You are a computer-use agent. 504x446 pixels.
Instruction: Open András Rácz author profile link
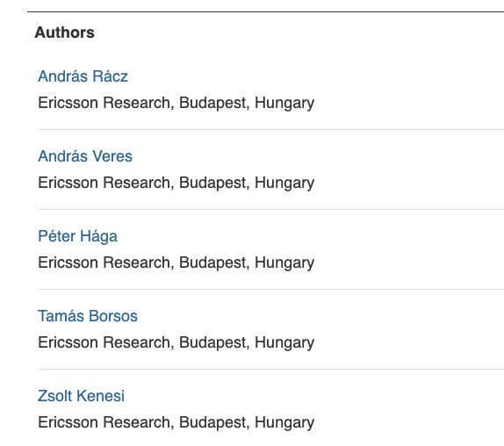tap(83, 76)
